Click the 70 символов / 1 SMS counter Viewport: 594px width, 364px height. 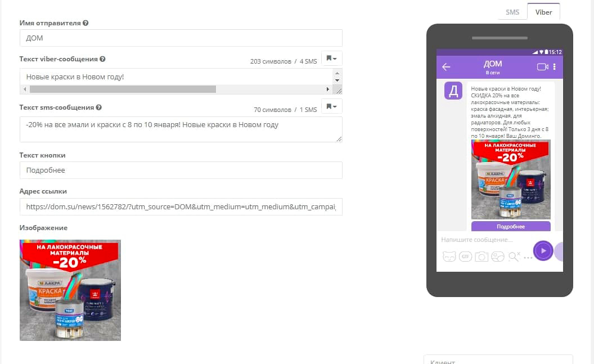point(285,110)
